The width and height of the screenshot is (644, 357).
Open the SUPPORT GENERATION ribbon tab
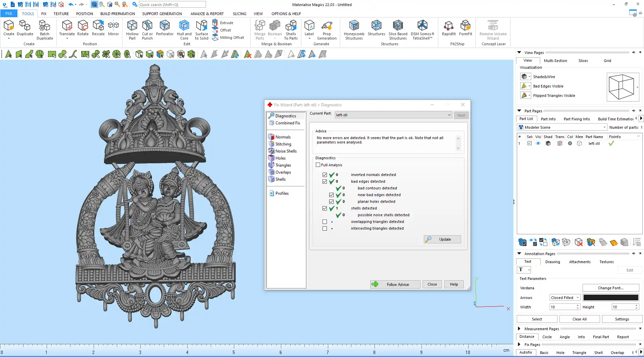(x=162, y=14)
